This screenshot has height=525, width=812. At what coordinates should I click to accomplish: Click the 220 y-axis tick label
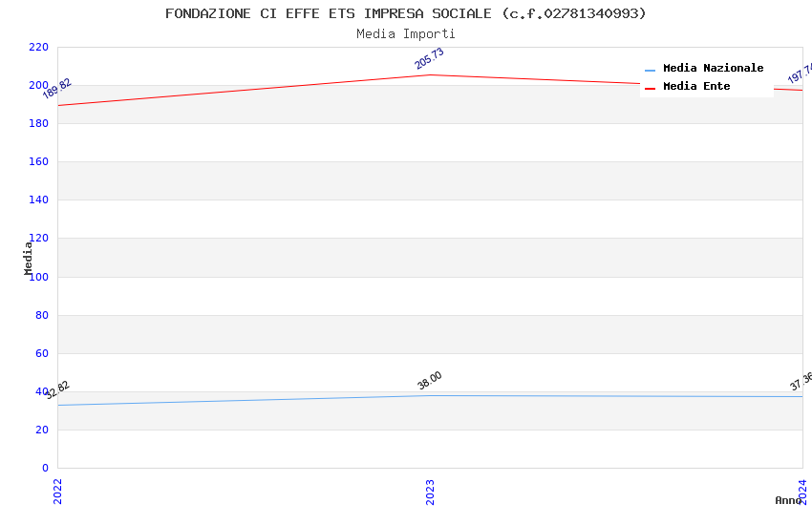(38, 47)
